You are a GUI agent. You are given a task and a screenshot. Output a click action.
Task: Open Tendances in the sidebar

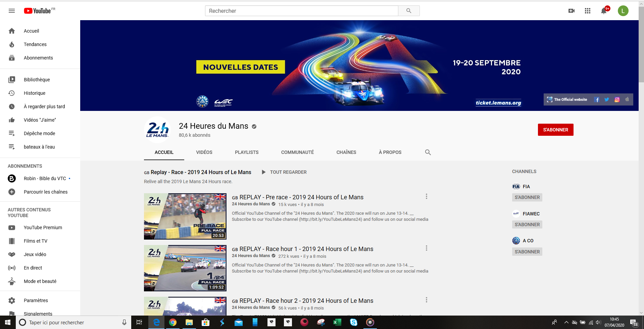point(40,44)
